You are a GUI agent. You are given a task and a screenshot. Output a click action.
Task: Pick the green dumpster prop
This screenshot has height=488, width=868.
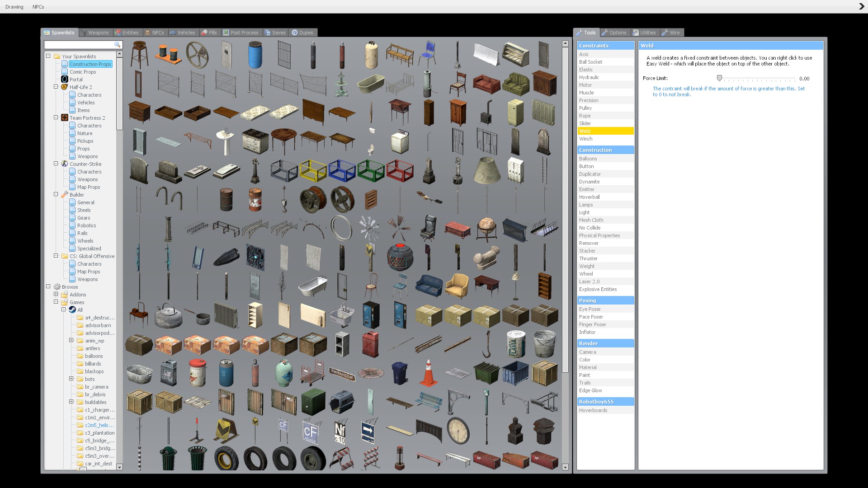coord(486,373)
